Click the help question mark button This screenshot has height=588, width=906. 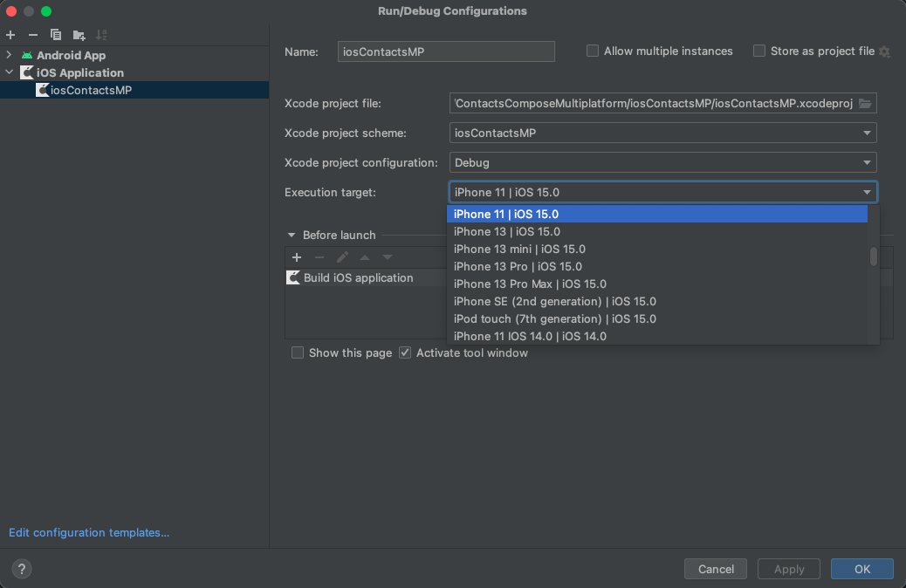21,569
